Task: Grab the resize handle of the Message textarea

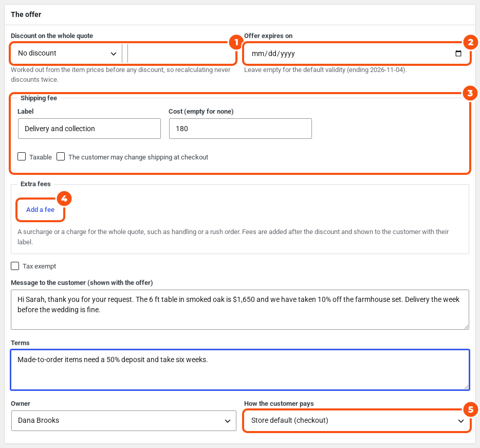Action: click(466, 327)
